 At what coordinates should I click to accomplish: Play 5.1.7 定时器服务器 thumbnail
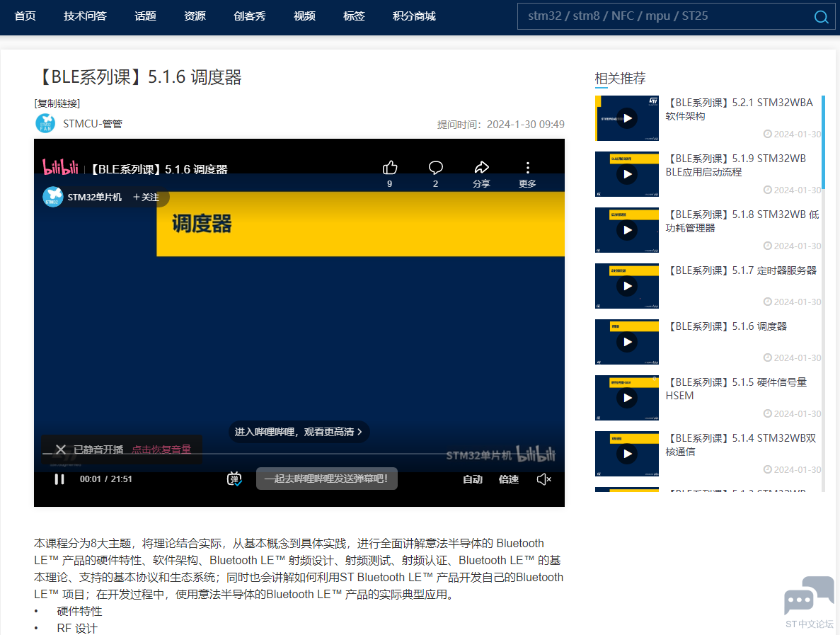(x=627, y=286)
